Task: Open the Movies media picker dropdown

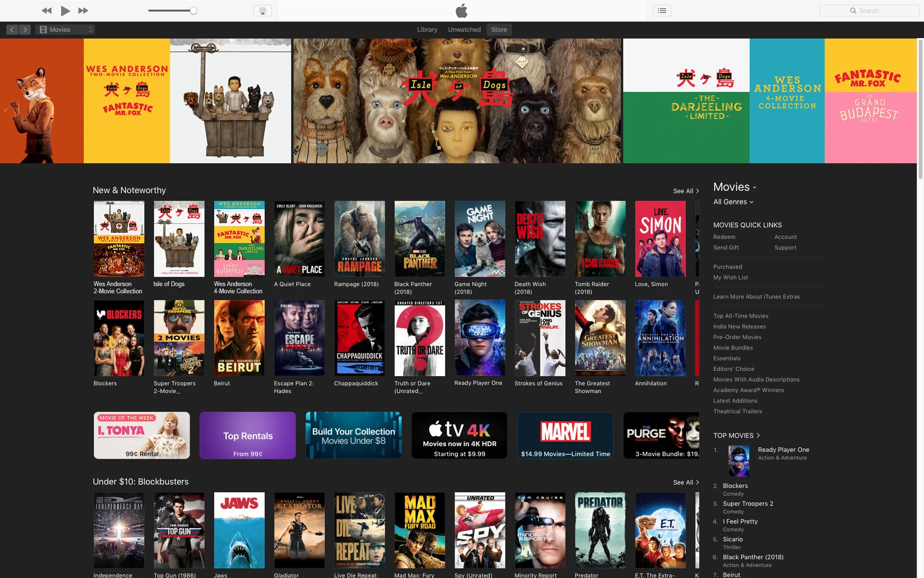Action: (x=65, y=29)
